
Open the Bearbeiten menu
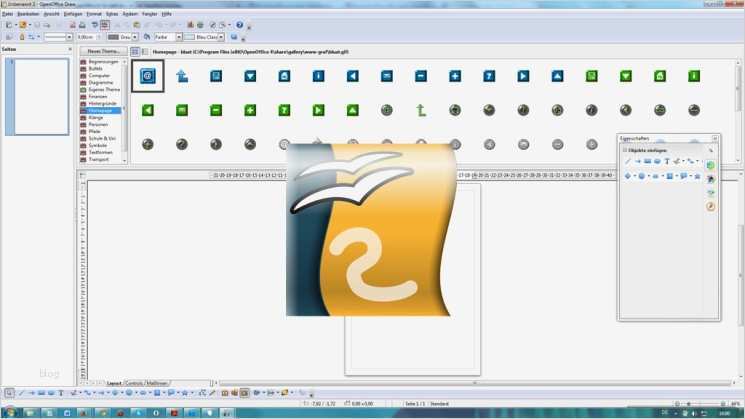28,14
